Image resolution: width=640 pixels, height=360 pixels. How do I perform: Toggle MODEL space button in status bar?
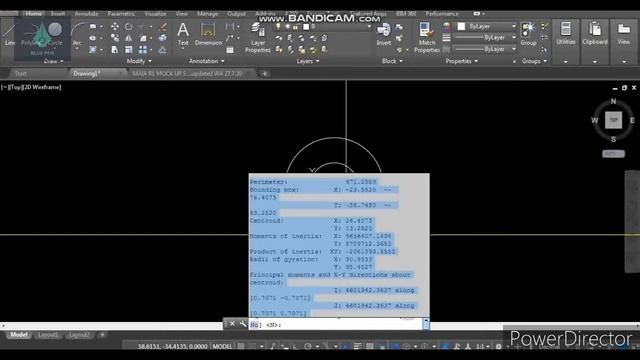[222, 346]
